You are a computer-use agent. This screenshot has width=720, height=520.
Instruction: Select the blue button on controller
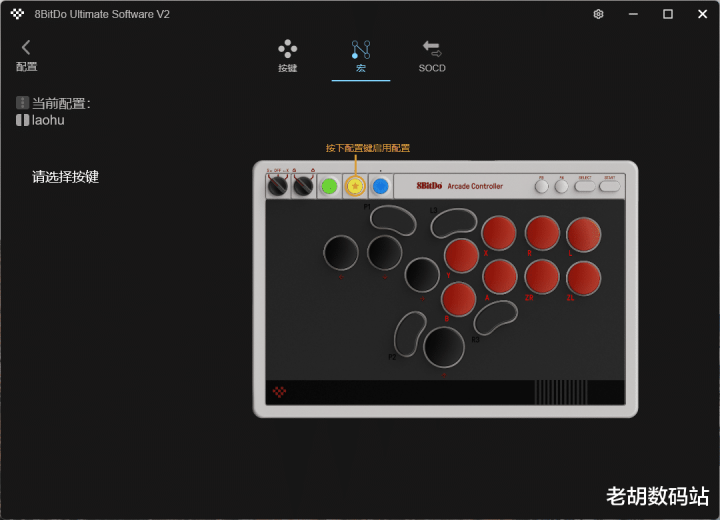pyautogui.click(x=381, y=187)
